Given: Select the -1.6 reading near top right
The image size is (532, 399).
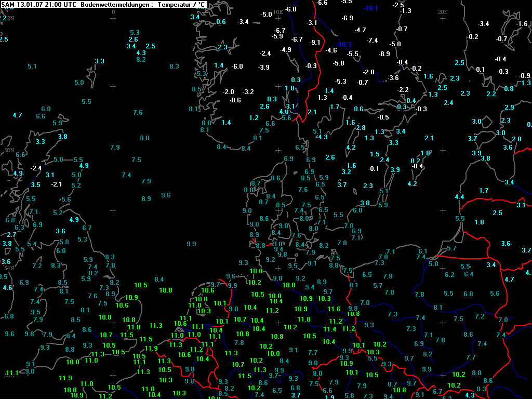Looking at the screenshot, I should click(x=522, y=24).
